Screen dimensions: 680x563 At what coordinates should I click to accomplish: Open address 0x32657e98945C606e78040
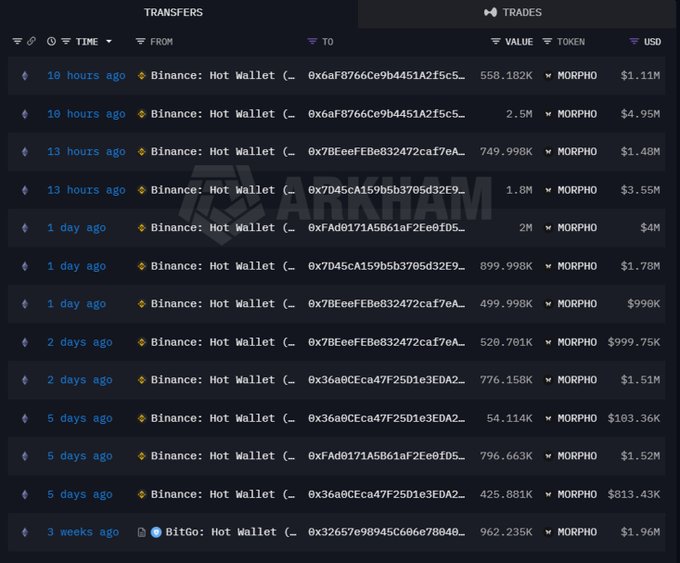[x=386, y=532]
